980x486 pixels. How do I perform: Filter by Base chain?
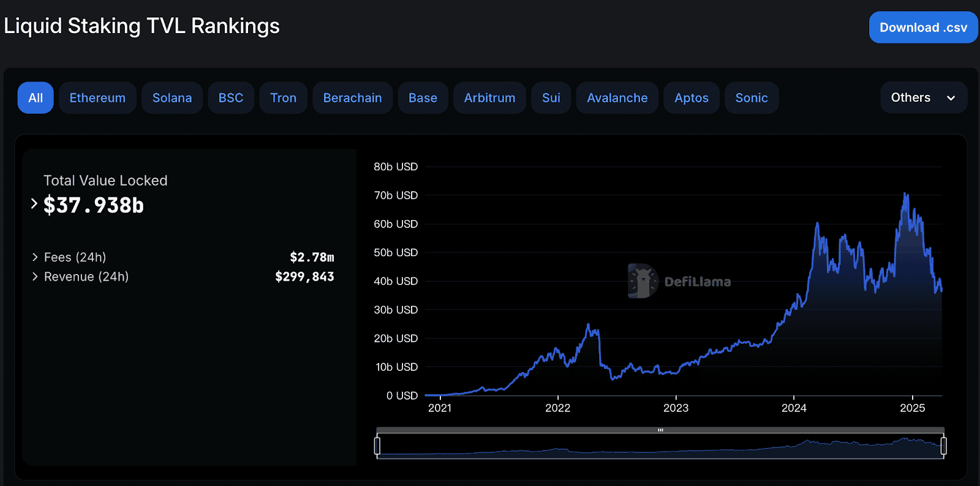(423, 98)
